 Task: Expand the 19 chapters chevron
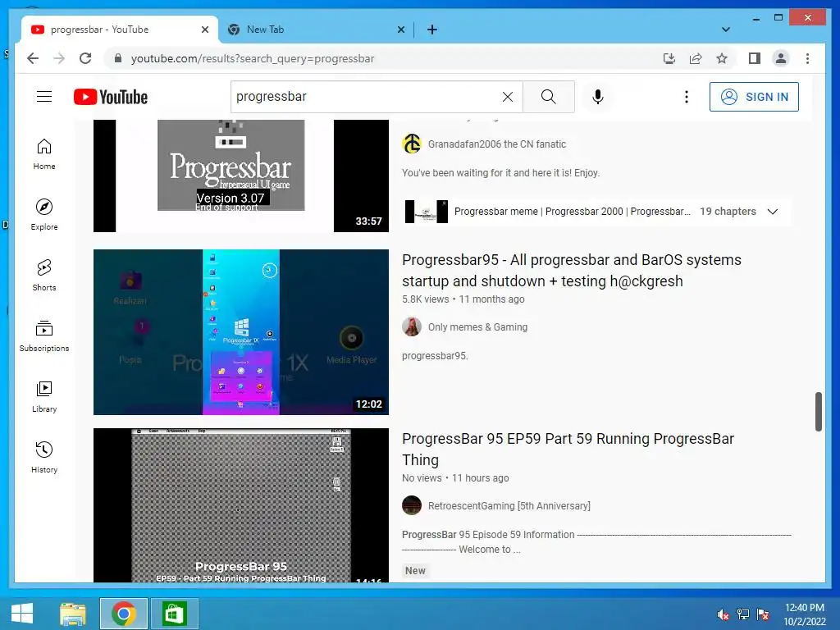772,212
